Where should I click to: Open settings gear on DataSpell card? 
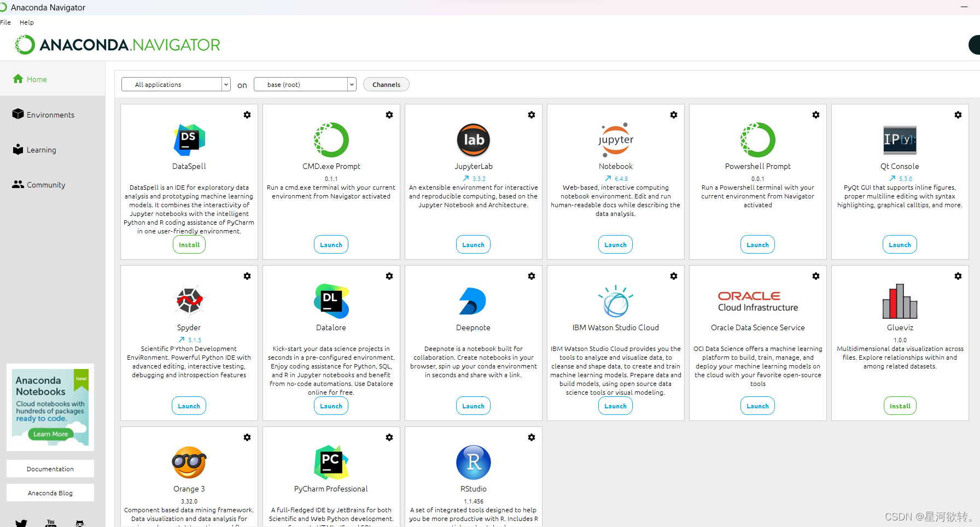[x=247, y=115]
